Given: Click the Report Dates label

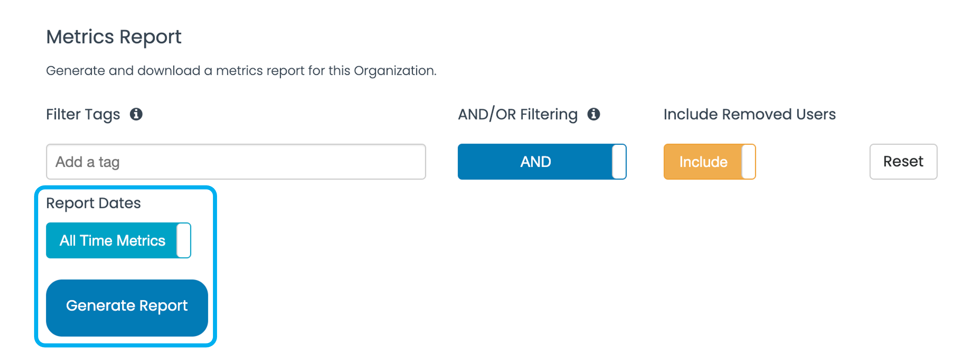Looking at the screenshot, I should 93,203.
